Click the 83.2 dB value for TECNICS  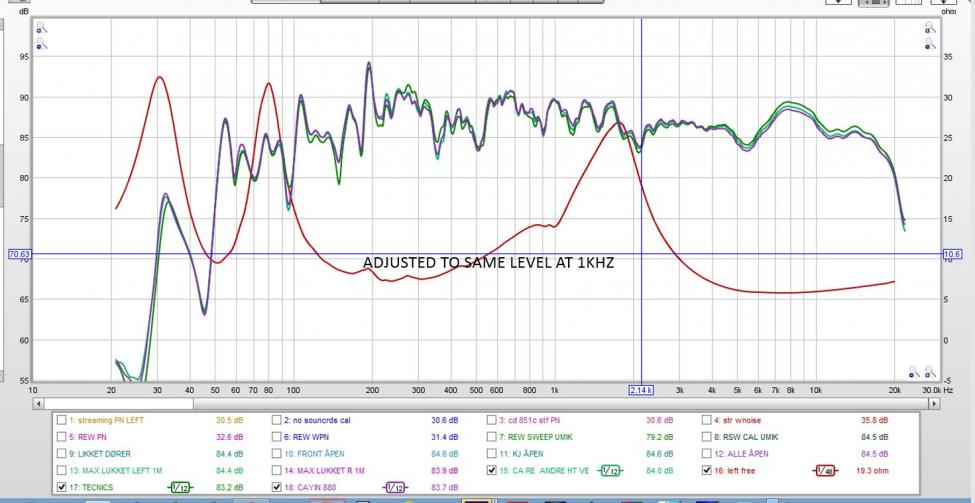(229, 488)
